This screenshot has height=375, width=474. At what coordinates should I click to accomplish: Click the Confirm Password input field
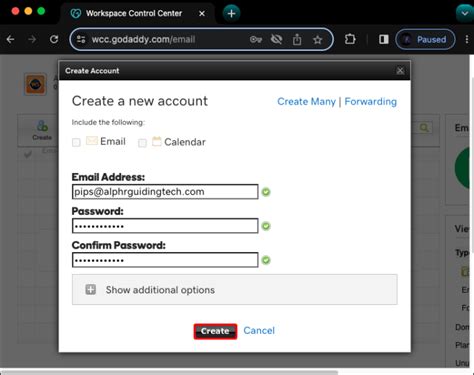[x=165, y=260]
